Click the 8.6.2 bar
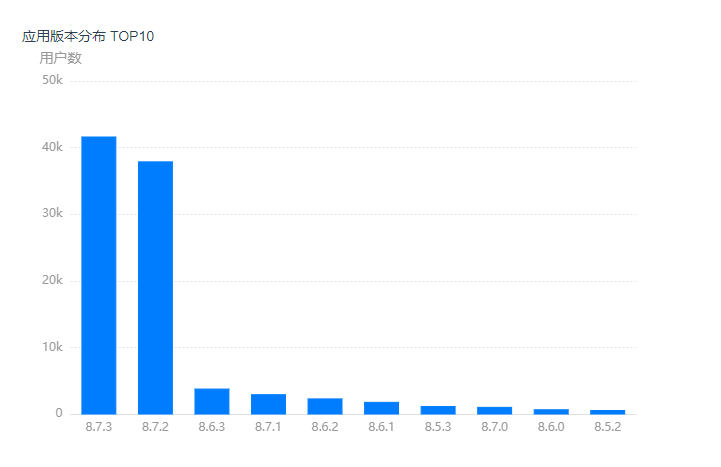 point(325,406)
